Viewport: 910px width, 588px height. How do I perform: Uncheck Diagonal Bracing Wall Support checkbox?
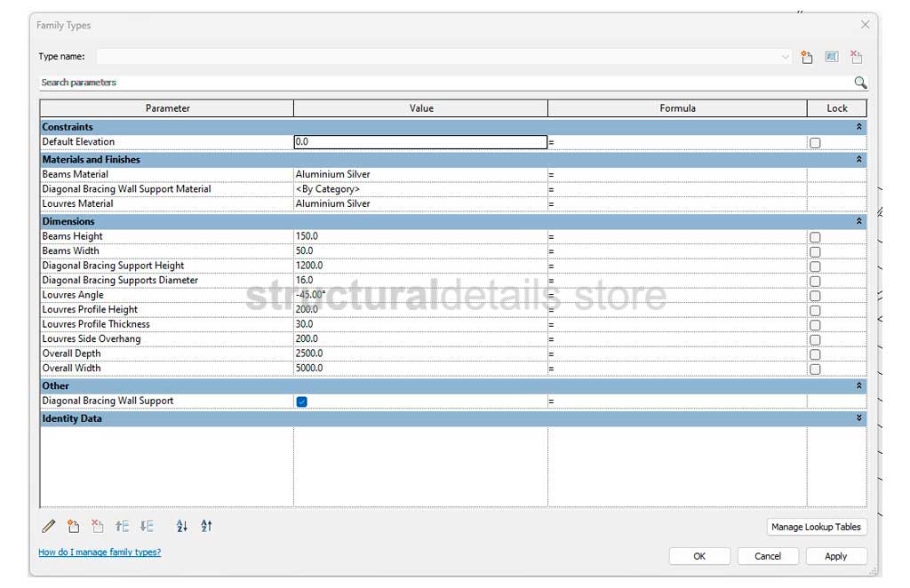[301, 401]
